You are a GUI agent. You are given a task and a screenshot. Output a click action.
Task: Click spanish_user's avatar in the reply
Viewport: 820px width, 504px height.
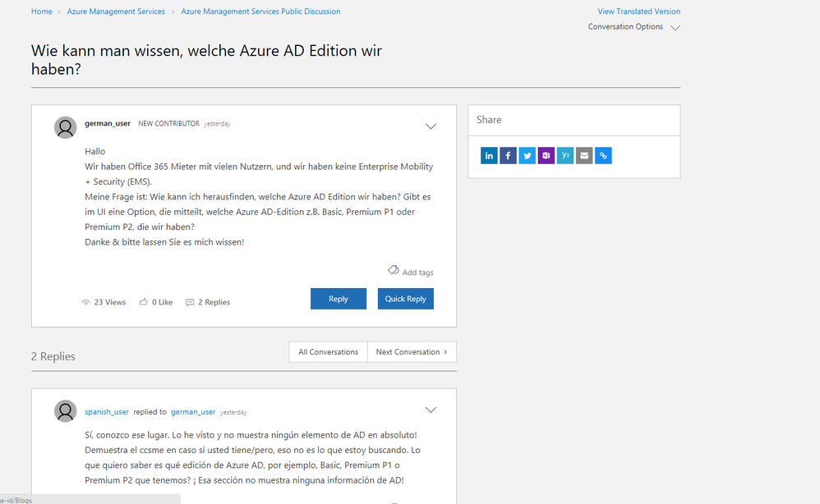click(66, 411)
